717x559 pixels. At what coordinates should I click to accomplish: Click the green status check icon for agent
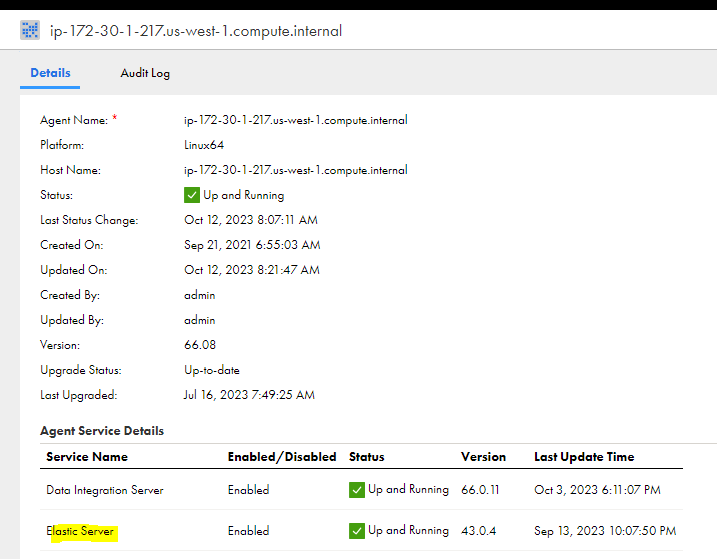tap(192, 195)
